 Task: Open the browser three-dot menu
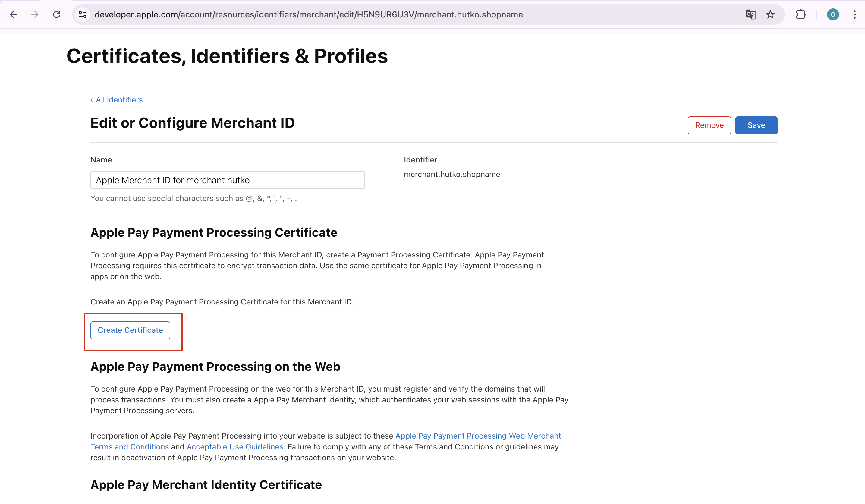click(855, 14)
